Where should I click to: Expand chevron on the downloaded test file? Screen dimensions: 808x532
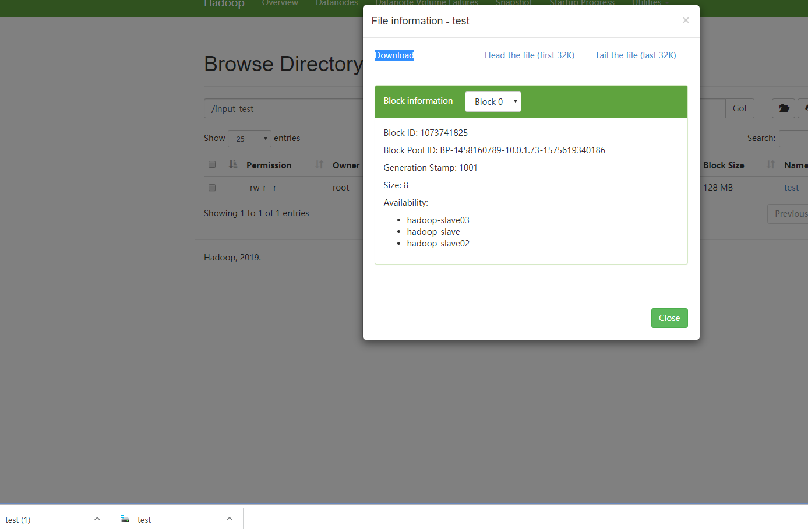pos(229,519)
